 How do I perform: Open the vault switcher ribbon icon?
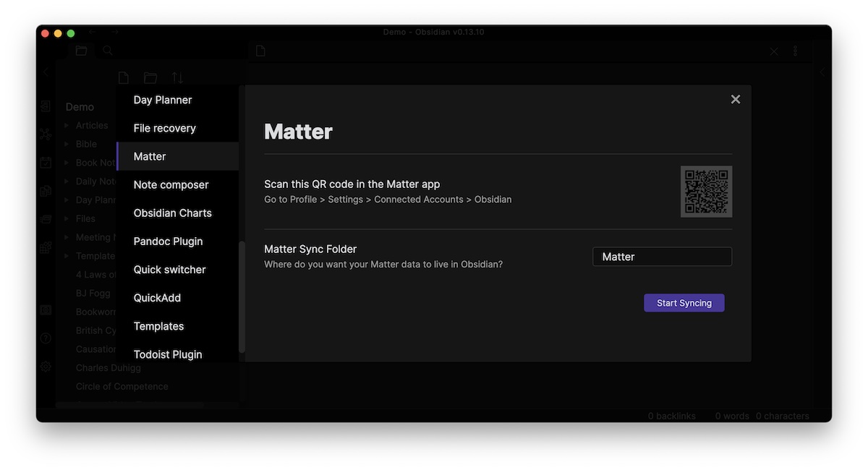pyautogui.click(x=46, y=310)
